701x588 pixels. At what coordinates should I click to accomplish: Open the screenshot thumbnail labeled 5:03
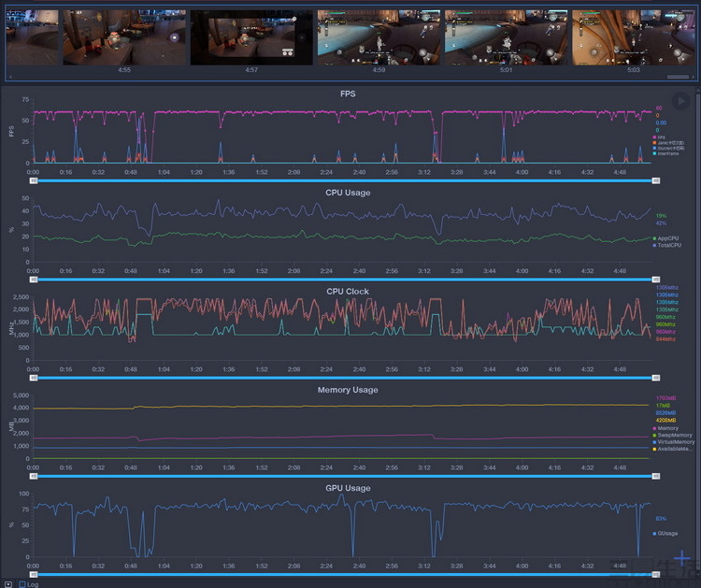coord(633,37)
